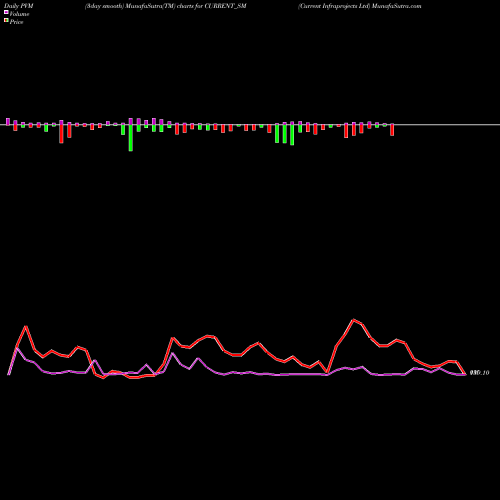
Task: Click the 'Price' legend label
Action: pyautogui.click(x=16, y=22)
